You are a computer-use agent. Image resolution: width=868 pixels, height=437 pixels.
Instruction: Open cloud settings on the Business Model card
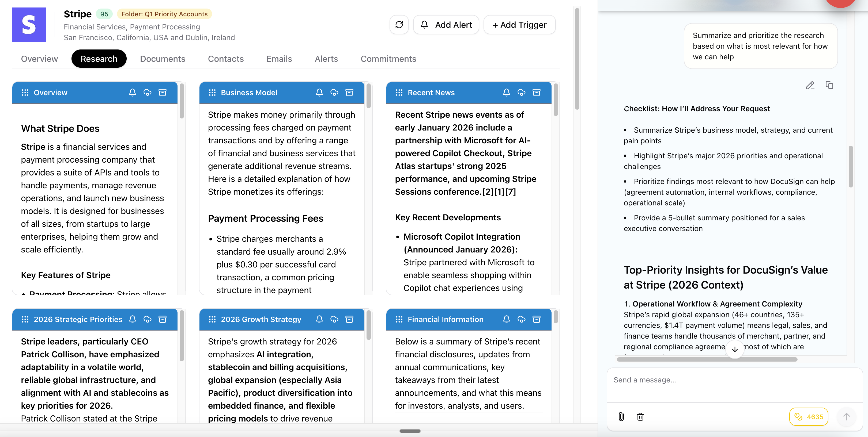coord(335,92)
